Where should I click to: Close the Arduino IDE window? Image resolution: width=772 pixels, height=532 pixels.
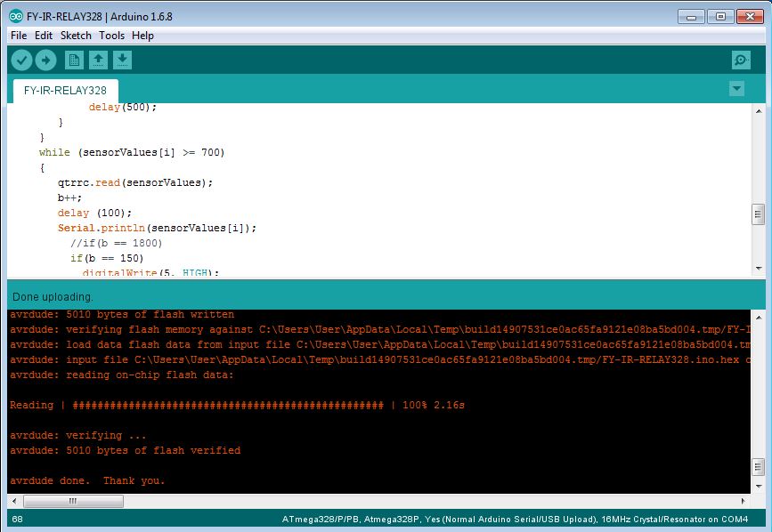pos(750,17)
